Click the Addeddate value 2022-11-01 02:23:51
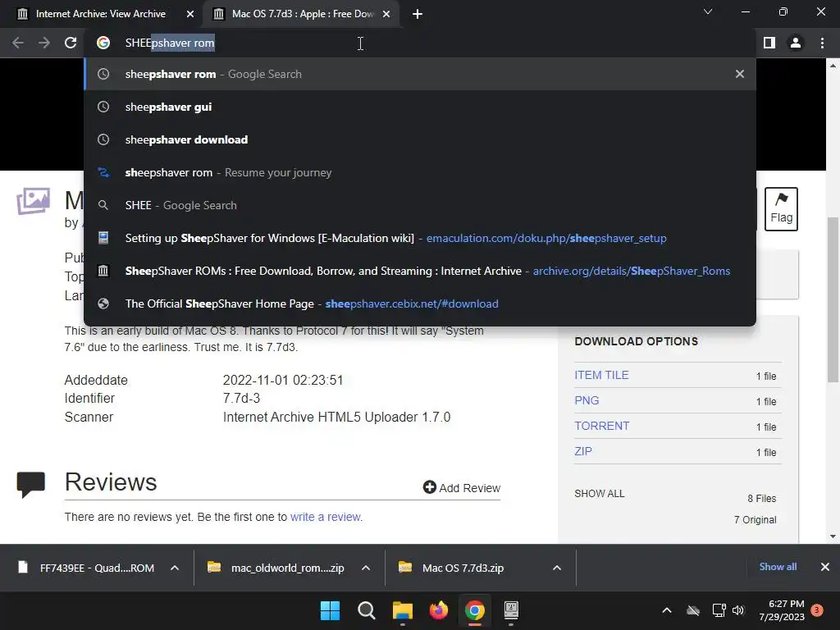The image size is (840, 630). pos(283,380)
